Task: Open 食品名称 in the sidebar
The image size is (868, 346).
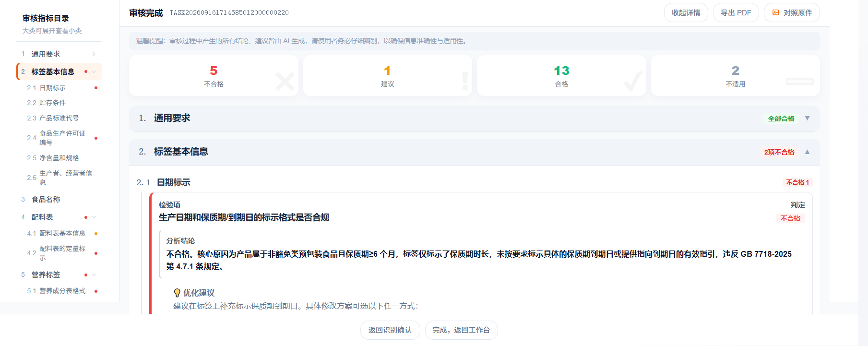Action: (59, 199)
